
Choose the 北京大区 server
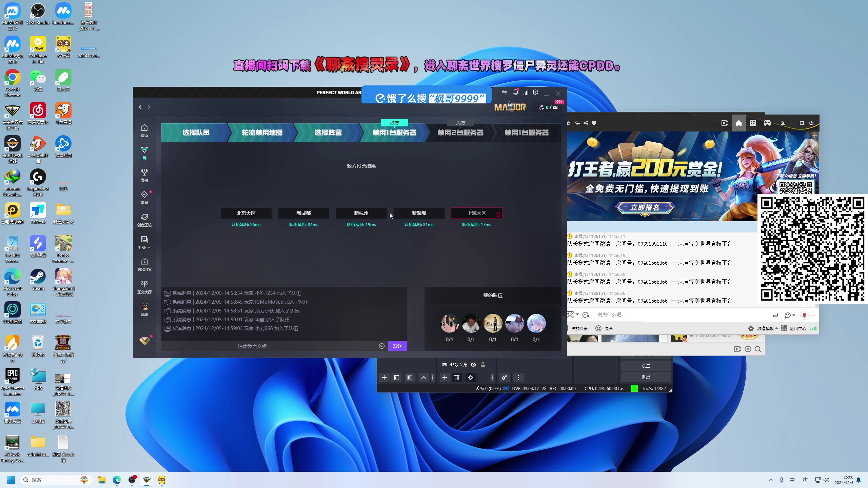(246, 213)
